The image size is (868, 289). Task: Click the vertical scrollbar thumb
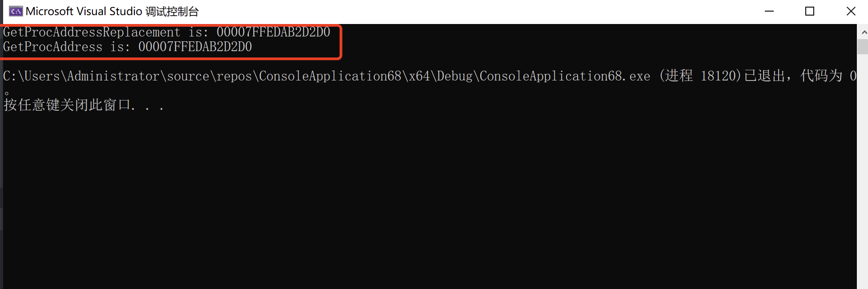pyautogui.click(x=863, y=47)
